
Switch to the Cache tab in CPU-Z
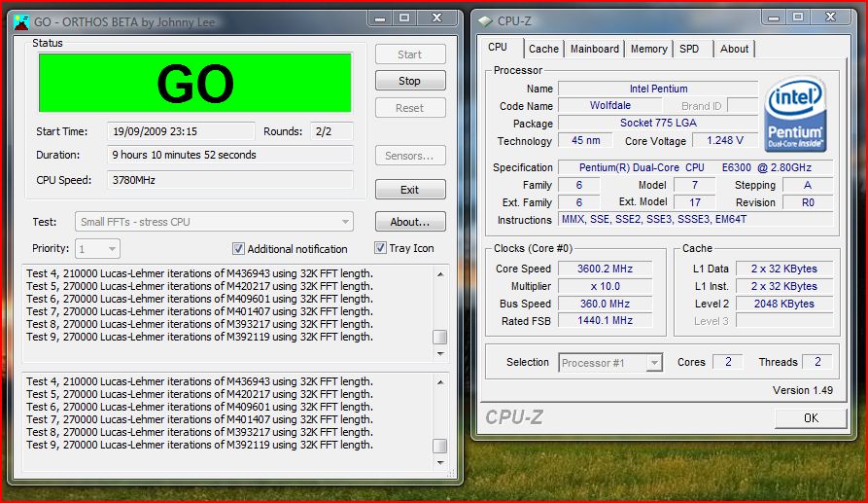543,49
